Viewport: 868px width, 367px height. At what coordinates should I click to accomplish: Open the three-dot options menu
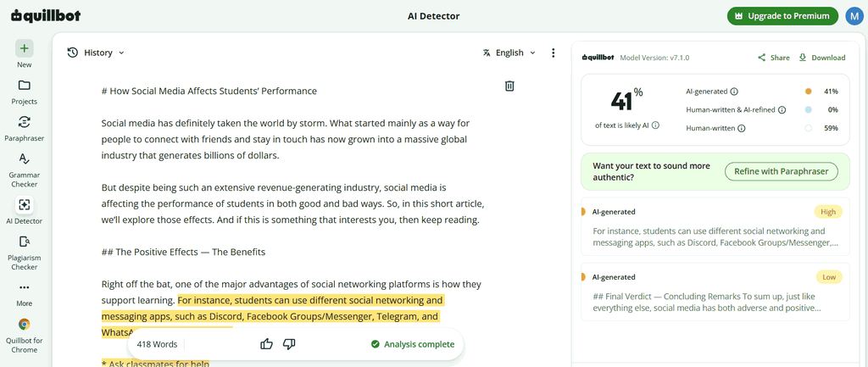pos(553,53)
